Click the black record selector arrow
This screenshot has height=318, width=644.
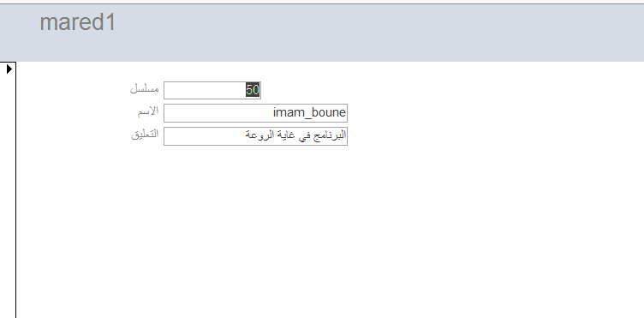click(x=9, y=69)
